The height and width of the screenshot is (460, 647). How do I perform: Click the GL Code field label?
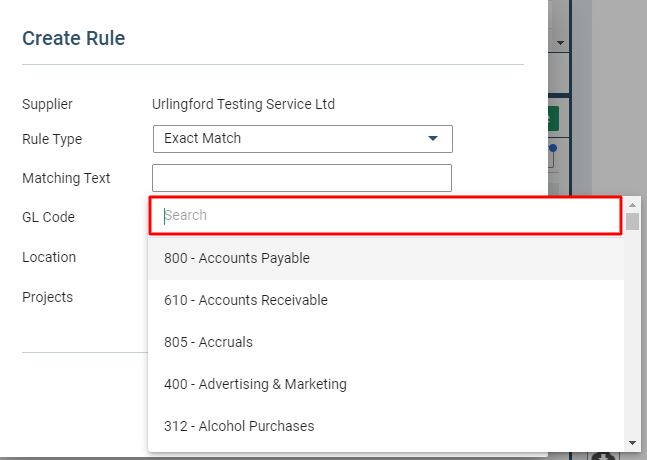[48, 217]
